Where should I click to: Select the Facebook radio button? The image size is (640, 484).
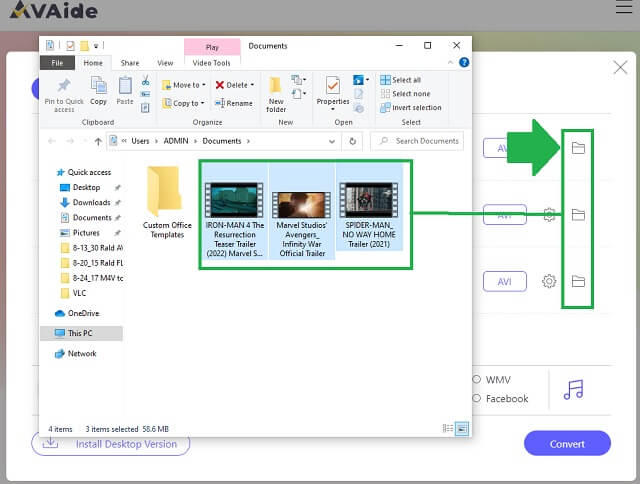(476, 398)
